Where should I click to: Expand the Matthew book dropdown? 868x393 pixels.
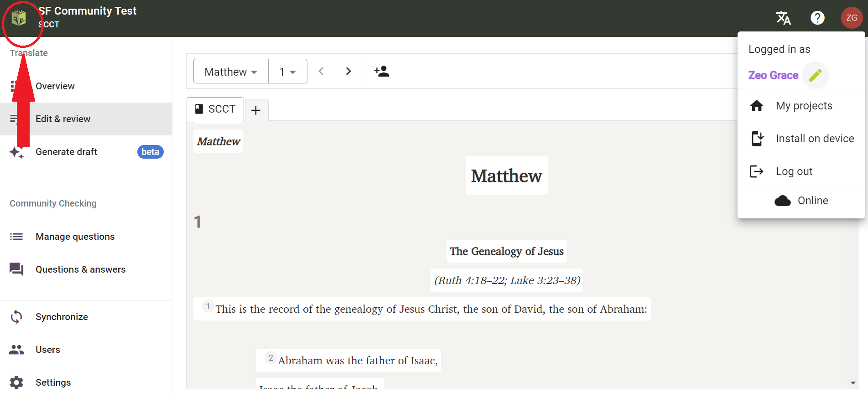[x=231, y=72]
